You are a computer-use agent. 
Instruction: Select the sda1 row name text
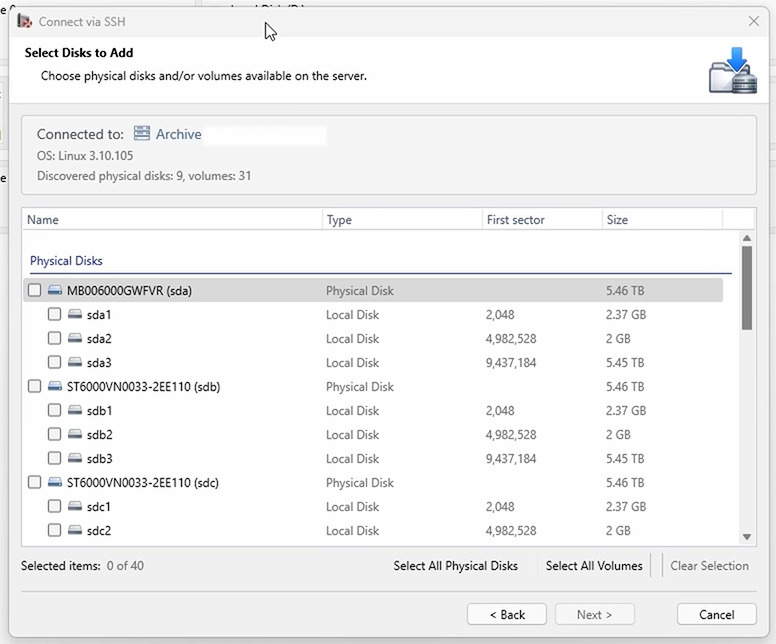click(x=98, y=314)
